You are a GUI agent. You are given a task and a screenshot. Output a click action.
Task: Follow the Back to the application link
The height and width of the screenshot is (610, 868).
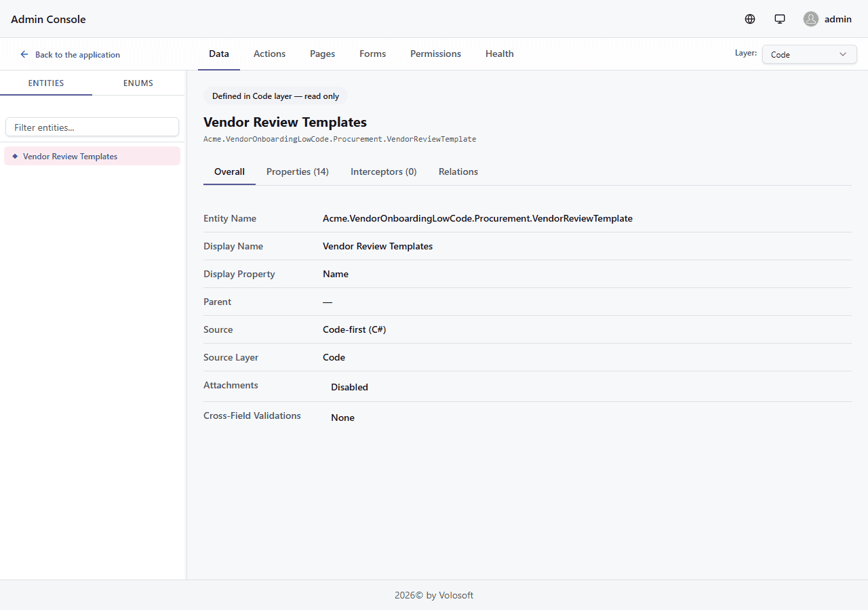coord(70,54)
